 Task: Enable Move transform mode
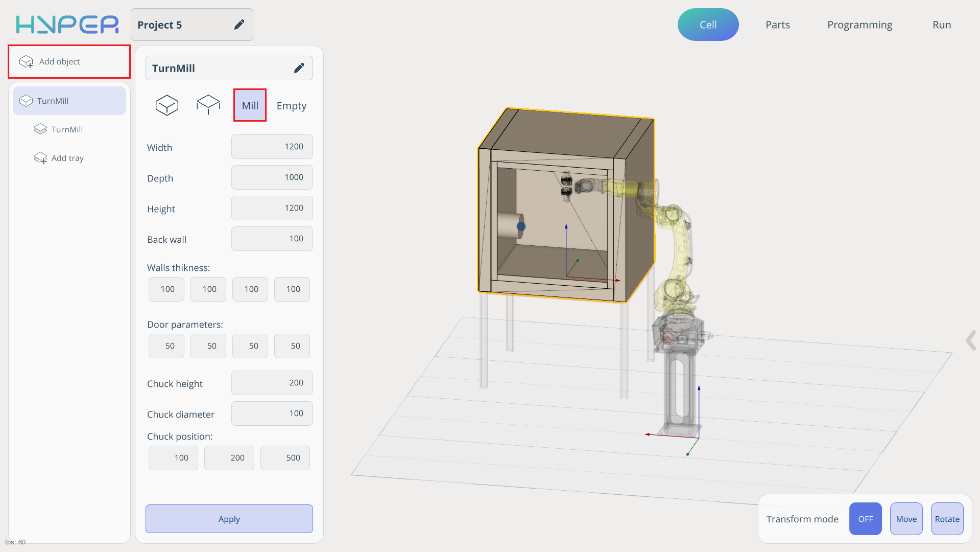[x=906, y=519]
